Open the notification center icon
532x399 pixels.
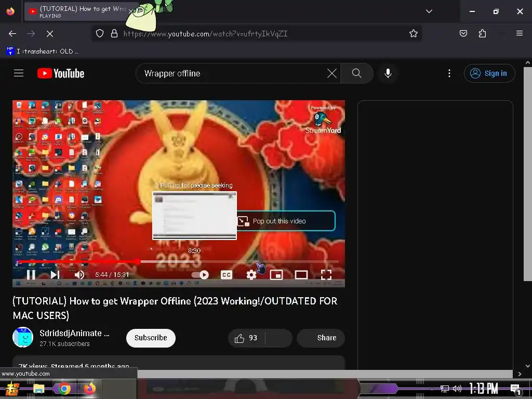[x=515, y=389]
